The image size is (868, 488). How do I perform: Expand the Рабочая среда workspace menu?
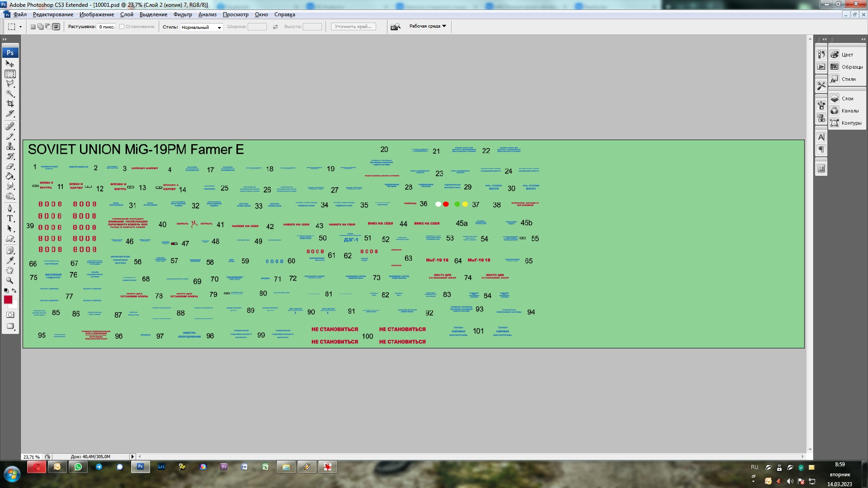pyautogui.click(x=428, y=26)
